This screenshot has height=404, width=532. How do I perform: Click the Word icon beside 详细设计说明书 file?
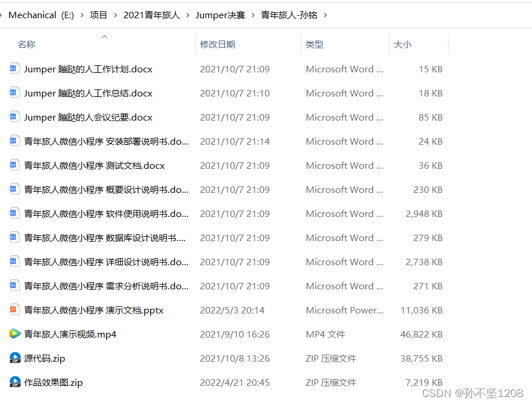tap(14, 261)
